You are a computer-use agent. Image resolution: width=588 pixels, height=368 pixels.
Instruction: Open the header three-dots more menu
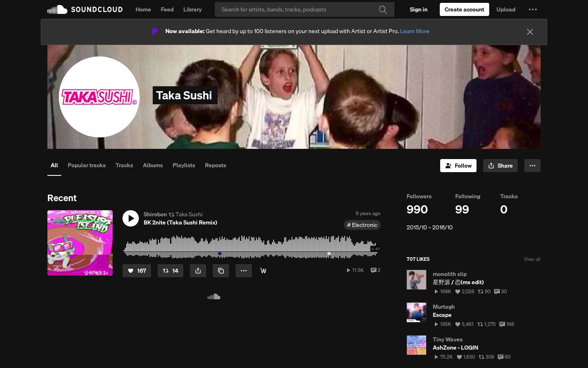pyautogui.click(x=533, y=9)
